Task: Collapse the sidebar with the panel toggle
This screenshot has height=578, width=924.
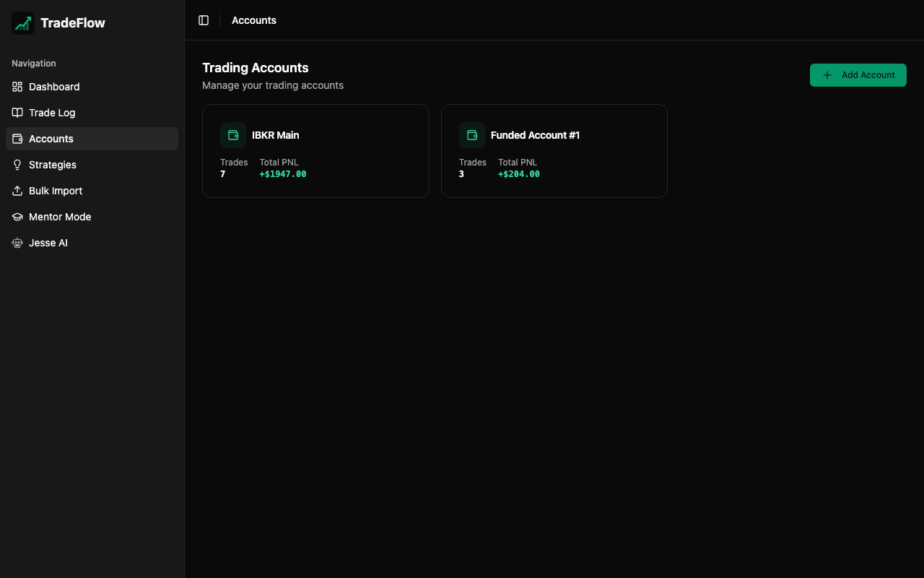Action: [204, 20]
